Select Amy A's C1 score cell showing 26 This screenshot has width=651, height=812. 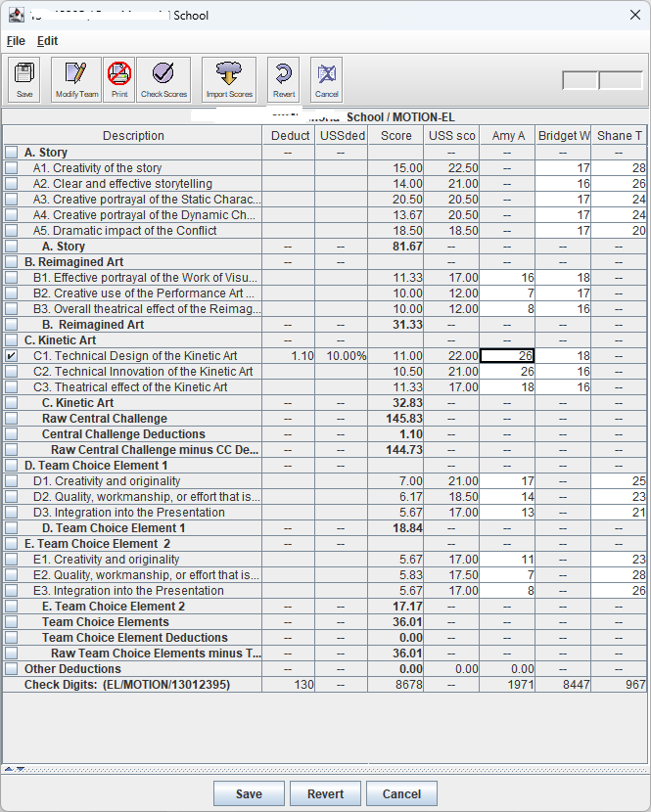[x=507, y=356]
